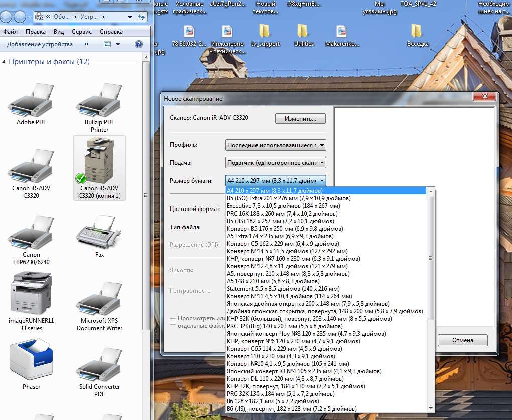Choose A5 148 x 210 мм size
Viewport: 512px width, 420px height.
[326, 281]
